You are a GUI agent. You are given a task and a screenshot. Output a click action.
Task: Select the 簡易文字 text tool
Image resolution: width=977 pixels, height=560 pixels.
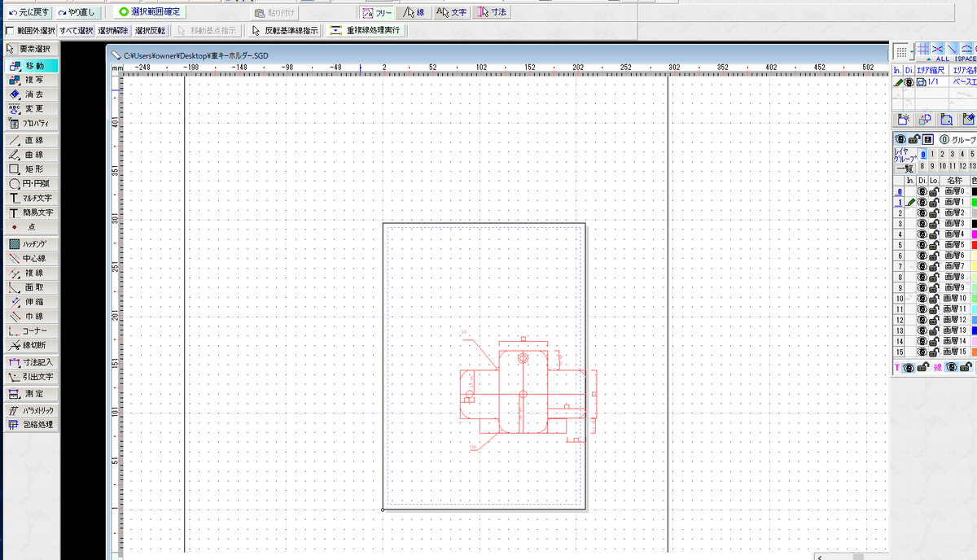click(31, 212)
